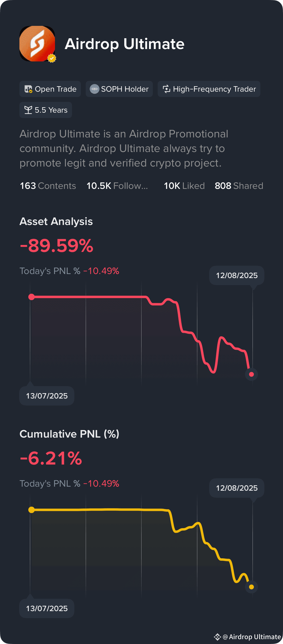
Task: Open the 163 Contents stat
Action: pos(48,186)
